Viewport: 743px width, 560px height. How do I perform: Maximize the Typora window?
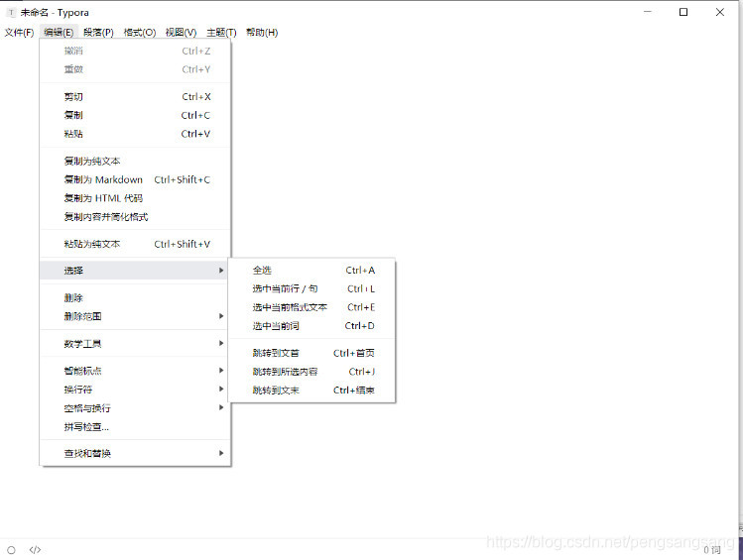click(x=683, y=12)
